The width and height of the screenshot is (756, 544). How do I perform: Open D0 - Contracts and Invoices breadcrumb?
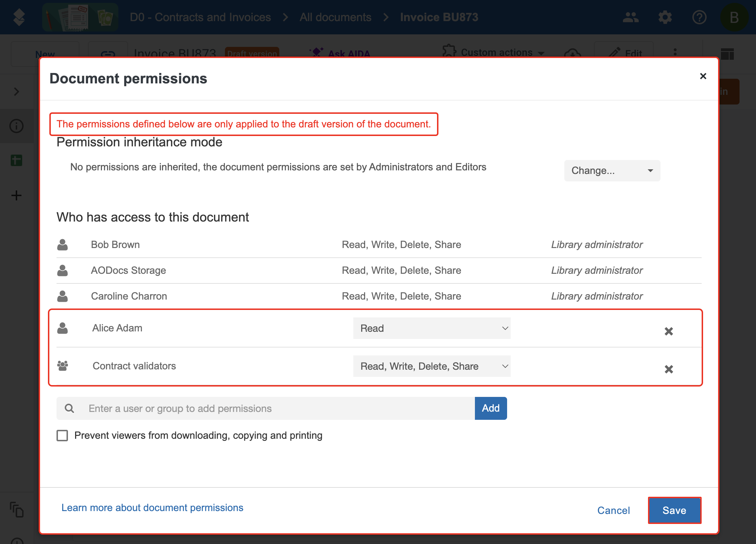200,17
